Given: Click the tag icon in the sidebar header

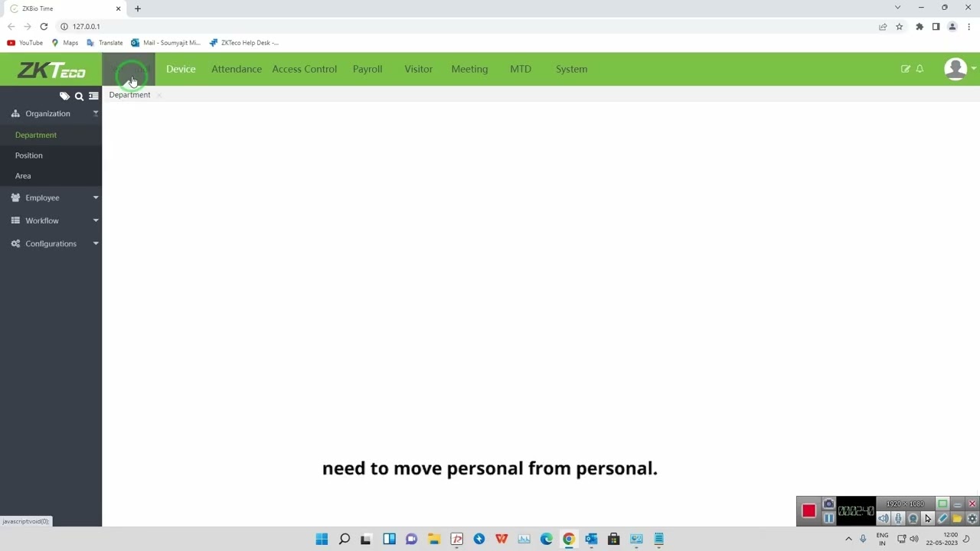Looking at the screenshot, I should [64, 96].
